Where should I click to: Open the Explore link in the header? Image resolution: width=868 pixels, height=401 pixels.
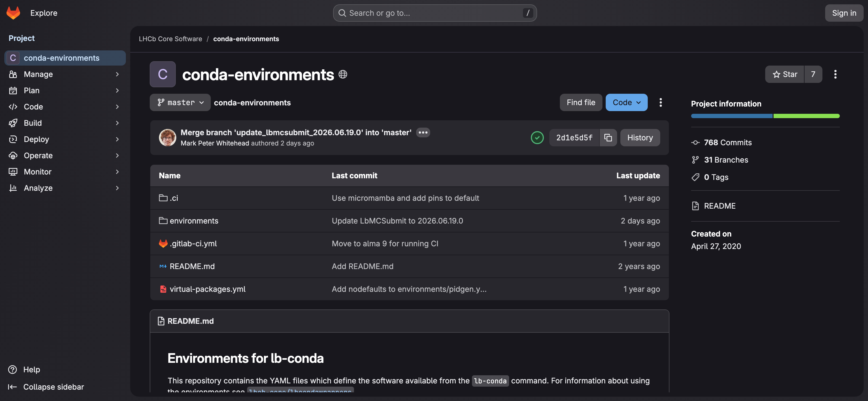click(44, 13)
